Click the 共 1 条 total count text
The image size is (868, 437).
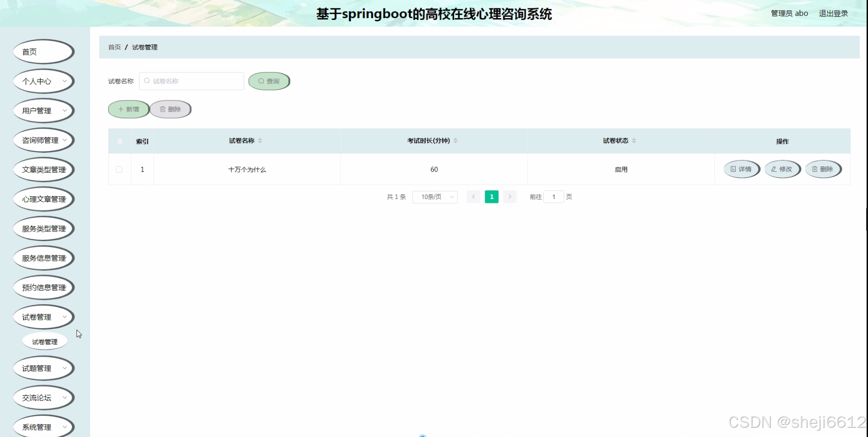[396, 197]
